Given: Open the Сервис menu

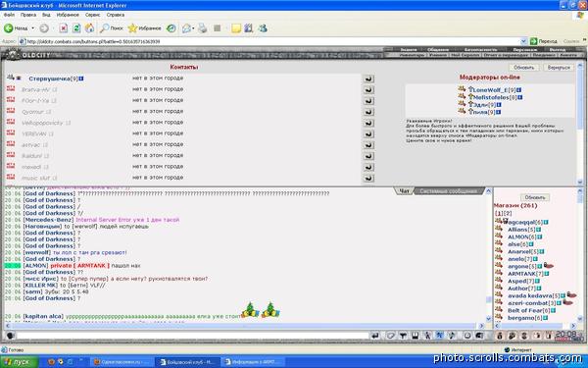Looking at the screenshot, I should pos(92,15).
